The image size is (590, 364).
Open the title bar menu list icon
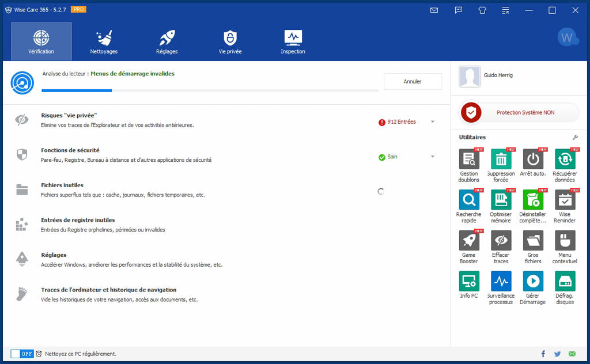505,10
